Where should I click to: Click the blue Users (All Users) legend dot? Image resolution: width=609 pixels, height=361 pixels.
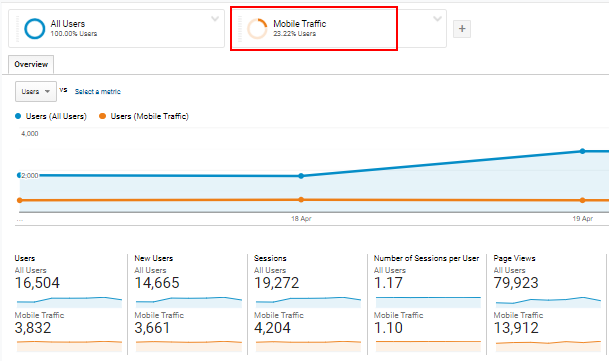[18, 116]
